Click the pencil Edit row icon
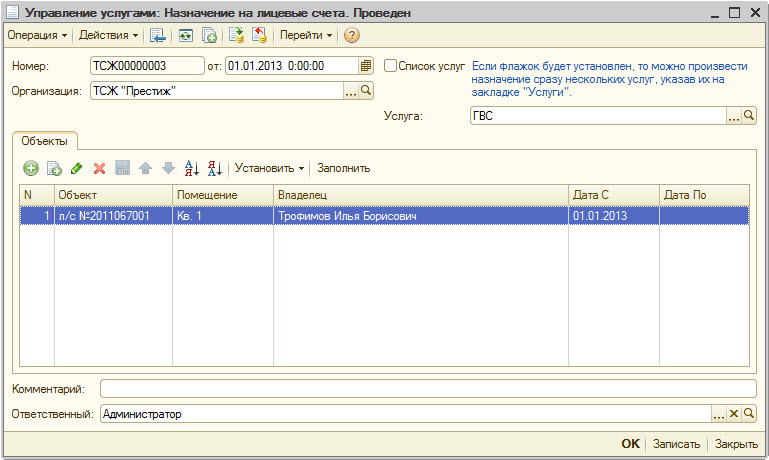Image resolution: width=769 pixels, height=460 pixels. (77, 168)
